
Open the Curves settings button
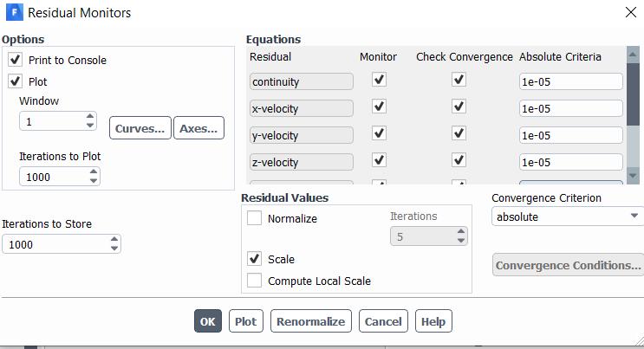pyautogui.click(x=140, y=128)
